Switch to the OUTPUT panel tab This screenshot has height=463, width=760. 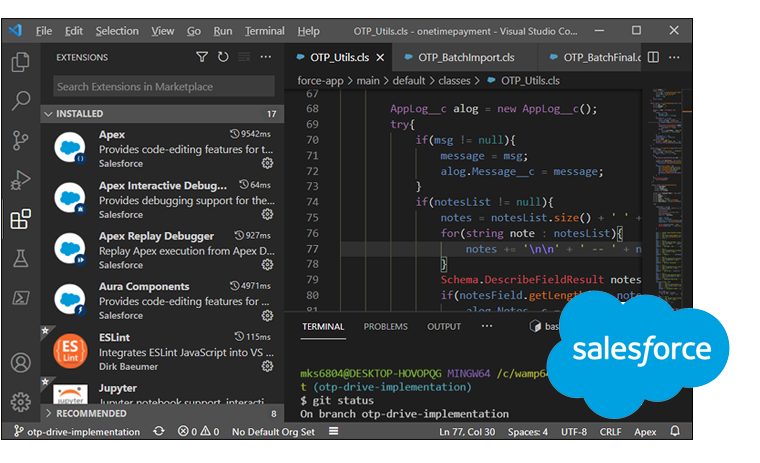click(x=443, y=327)
